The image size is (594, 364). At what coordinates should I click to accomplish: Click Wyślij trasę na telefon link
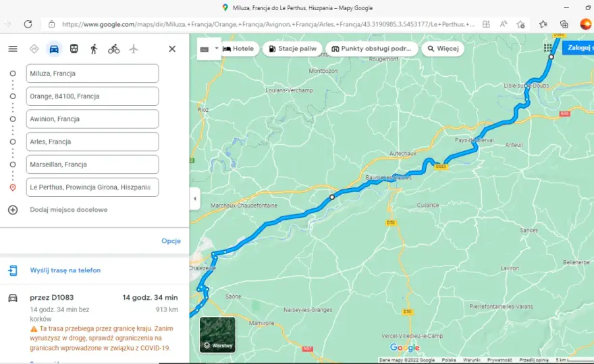65,270
